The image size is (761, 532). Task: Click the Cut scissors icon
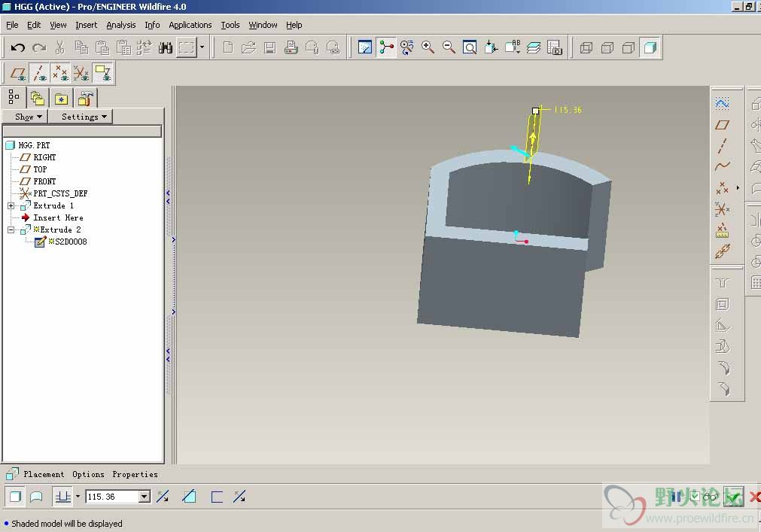[60, 47]
